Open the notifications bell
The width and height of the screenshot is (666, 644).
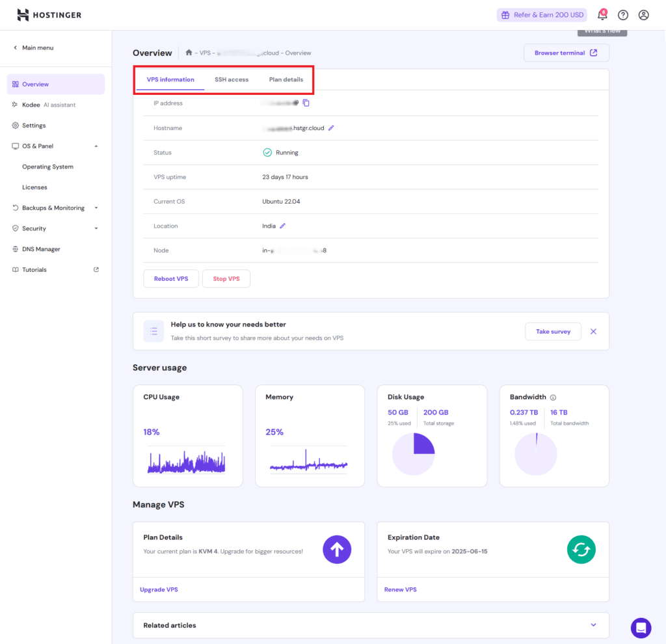click(602, 15)
